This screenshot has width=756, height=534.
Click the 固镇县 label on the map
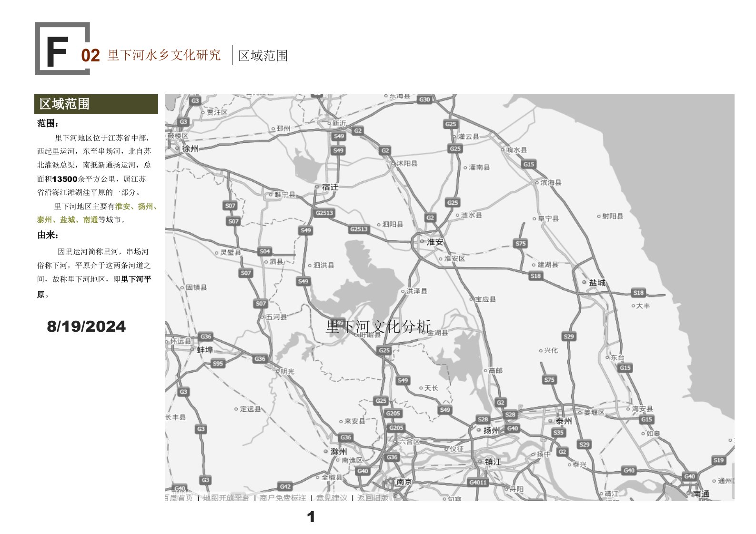pos(196,287)
